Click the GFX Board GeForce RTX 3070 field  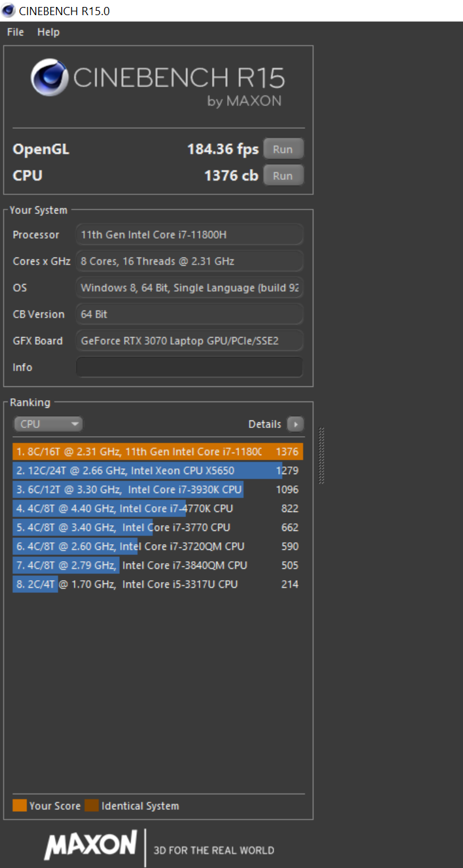189,340
